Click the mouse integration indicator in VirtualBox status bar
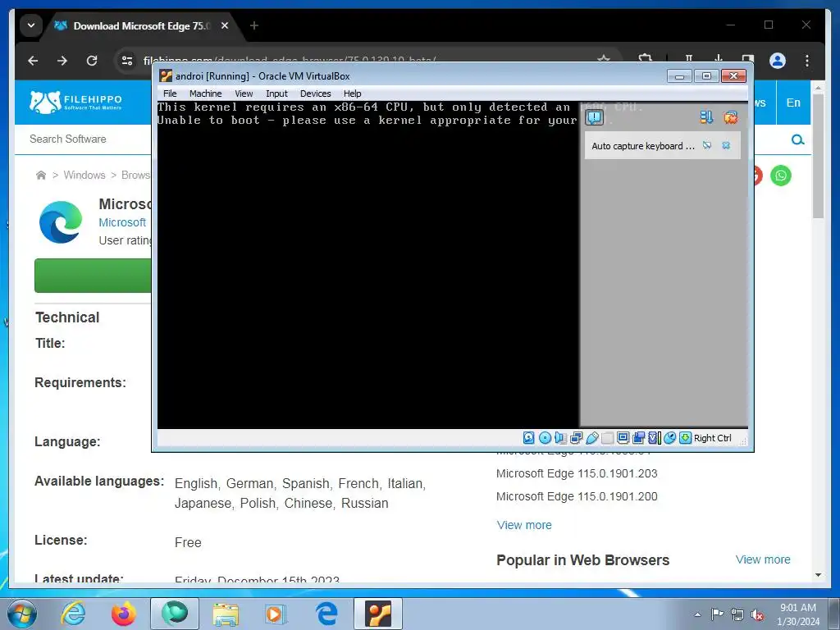The width and height of the screenshot is (840, 630). pyautogui.click(x=669, y=438)
